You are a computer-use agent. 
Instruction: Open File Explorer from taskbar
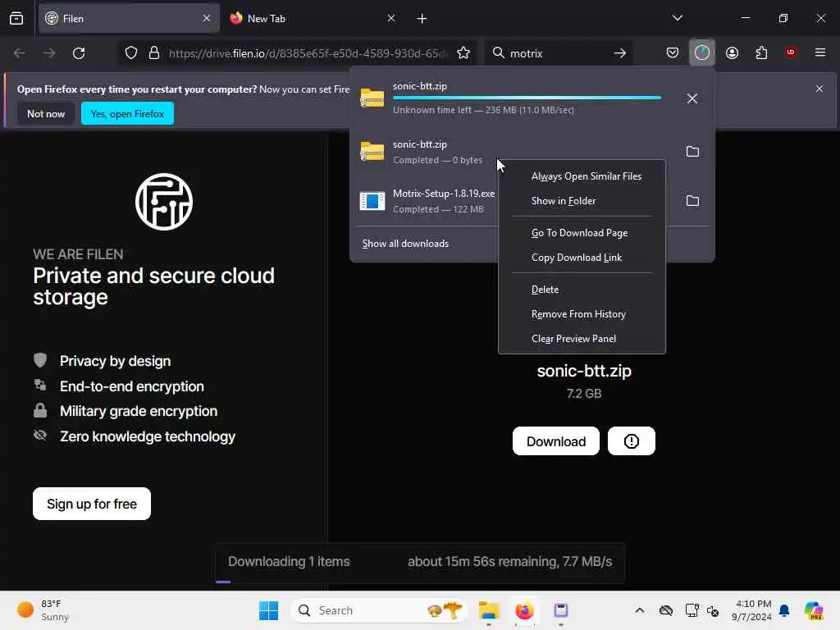coord(489,610)
